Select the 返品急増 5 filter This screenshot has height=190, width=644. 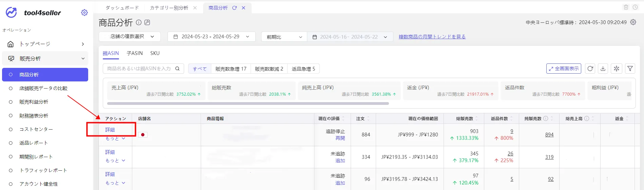pos(303,69)
